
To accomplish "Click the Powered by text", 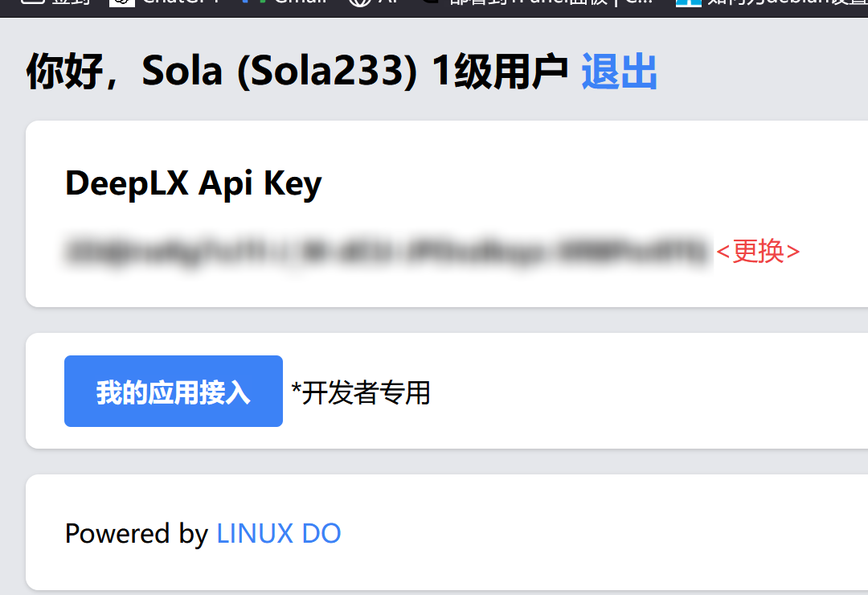I will 136,534.
